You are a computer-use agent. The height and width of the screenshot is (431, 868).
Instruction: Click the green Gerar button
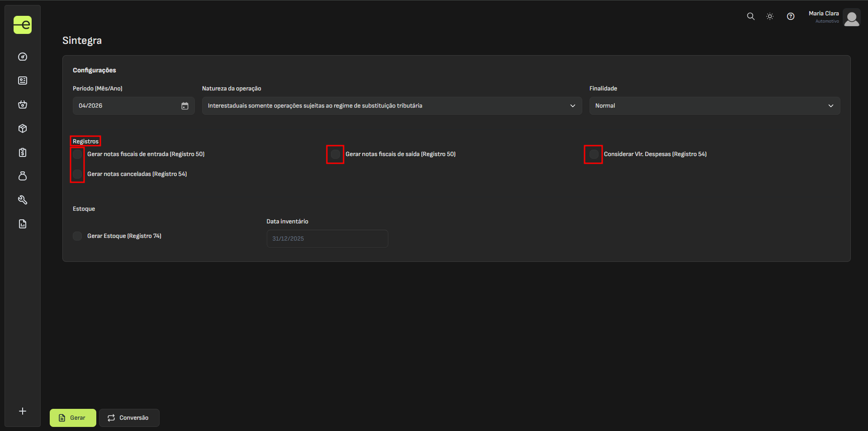coord(73,418)
